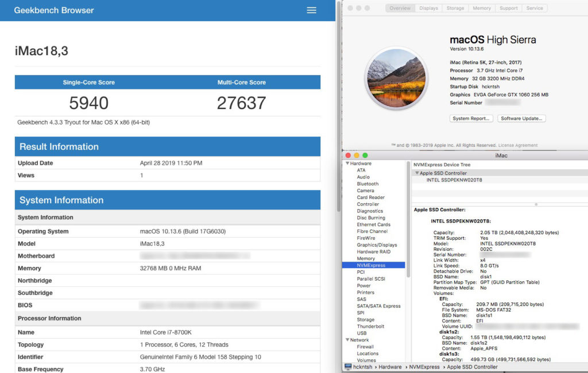The height and width of the screenshot is (373, 588).
Task: Collapse the Hardware tree section
Action: (x=347, y=164)
